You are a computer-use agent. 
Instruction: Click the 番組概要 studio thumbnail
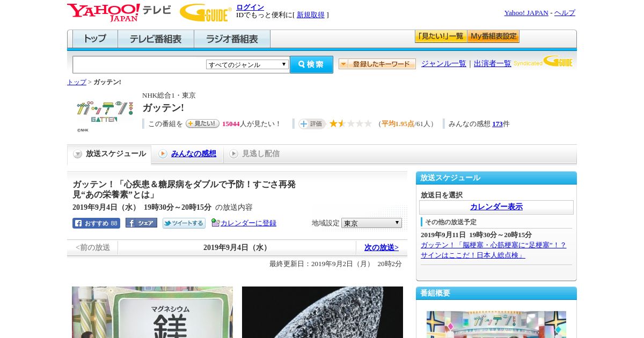(496, 325)
